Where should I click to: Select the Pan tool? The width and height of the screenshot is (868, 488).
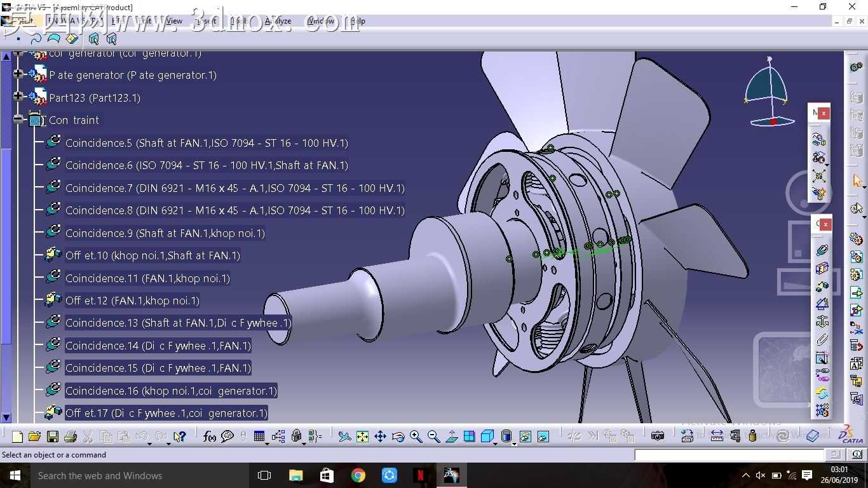[x=380, y=437]
